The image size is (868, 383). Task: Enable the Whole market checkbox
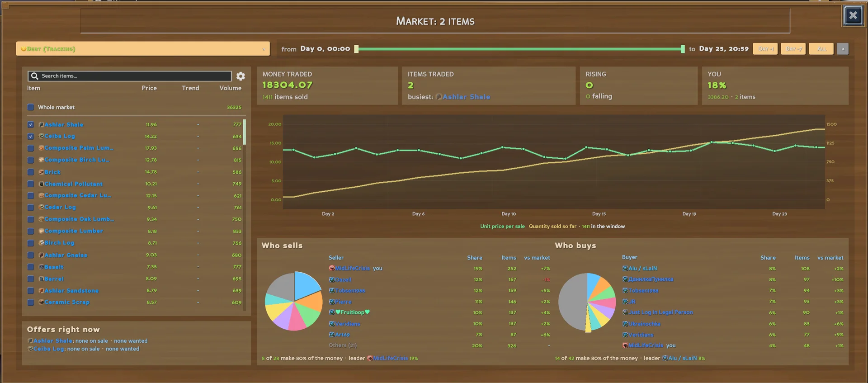coord(31,107)
